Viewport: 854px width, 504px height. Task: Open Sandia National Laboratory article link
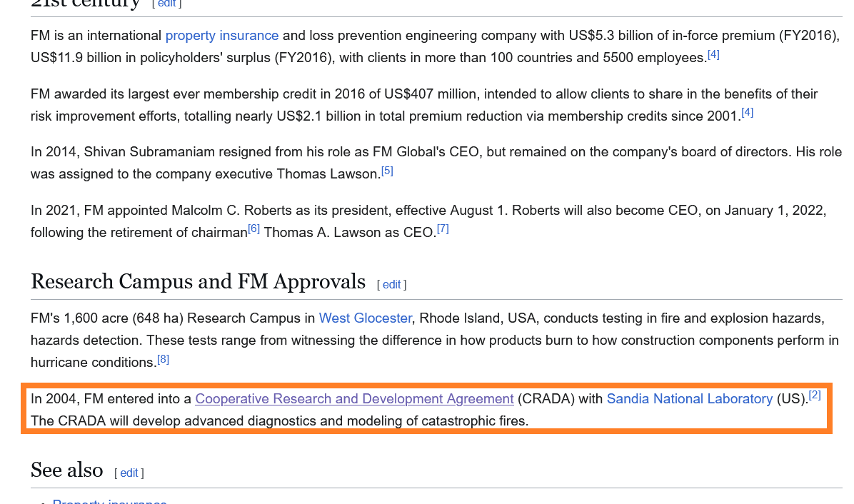click(690, 399)
